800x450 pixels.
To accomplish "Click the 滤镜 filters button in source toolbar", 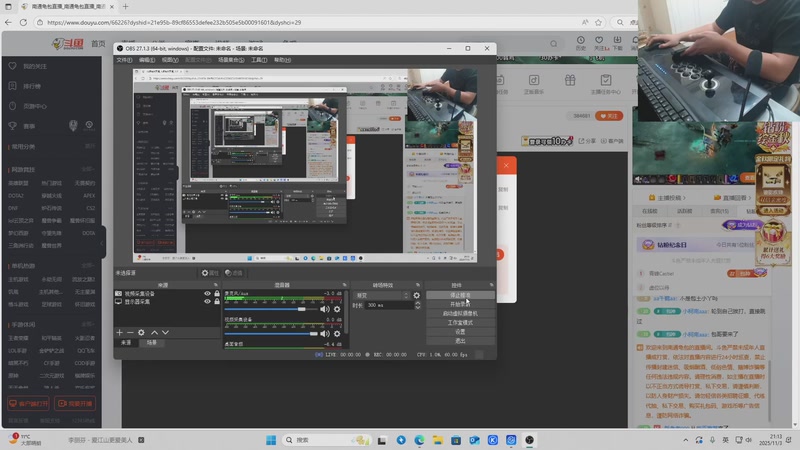I will (x=234, y=273).
